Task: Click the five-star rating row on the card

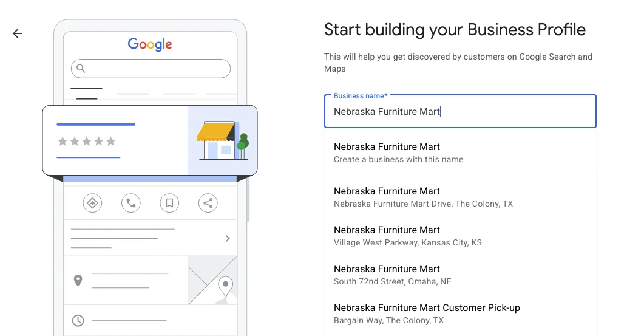Action: 87,142
